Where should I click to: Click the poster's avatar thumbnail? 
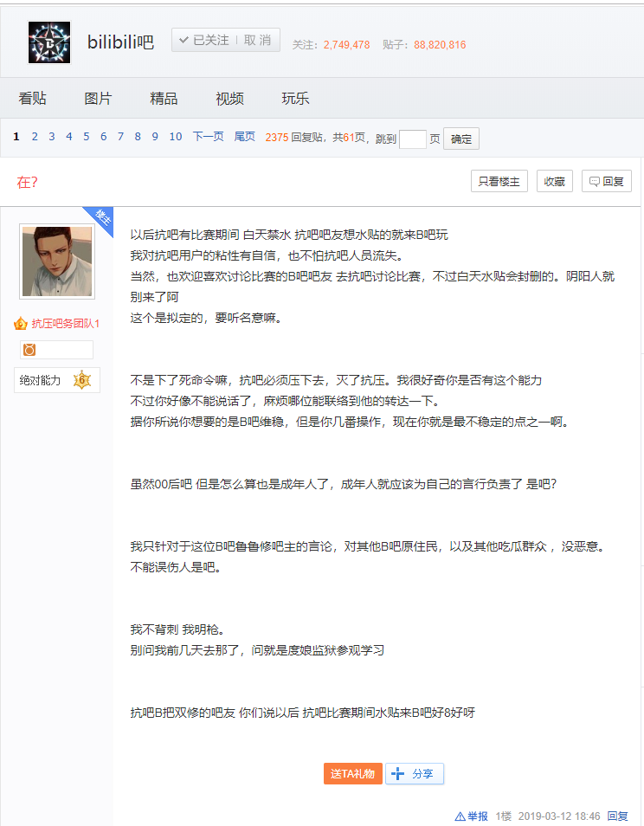[57, 261]
